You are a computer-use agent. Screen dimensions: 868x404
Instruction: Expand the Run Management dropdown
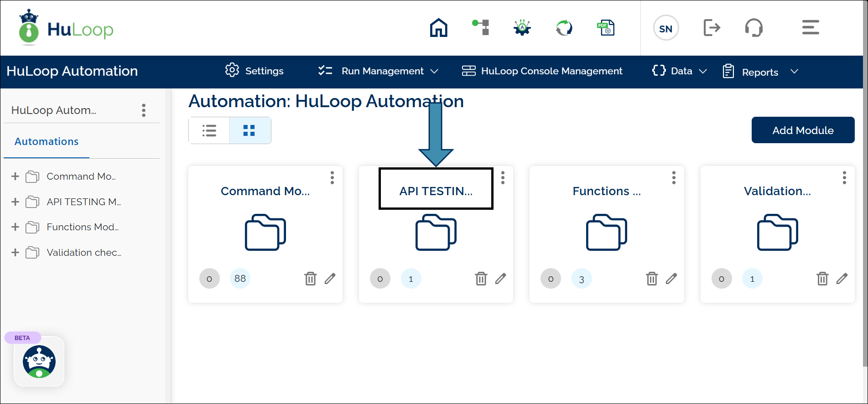(379, 71)
